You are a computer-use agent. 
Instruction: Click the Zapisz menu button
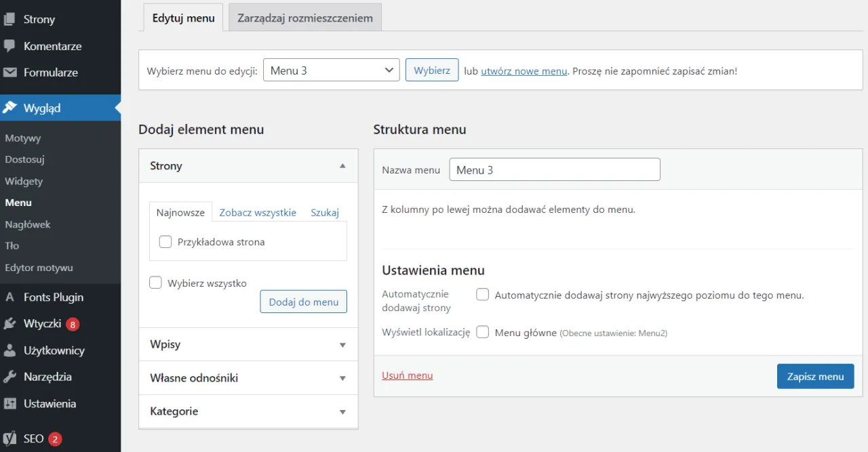click(x=815, y=376)
